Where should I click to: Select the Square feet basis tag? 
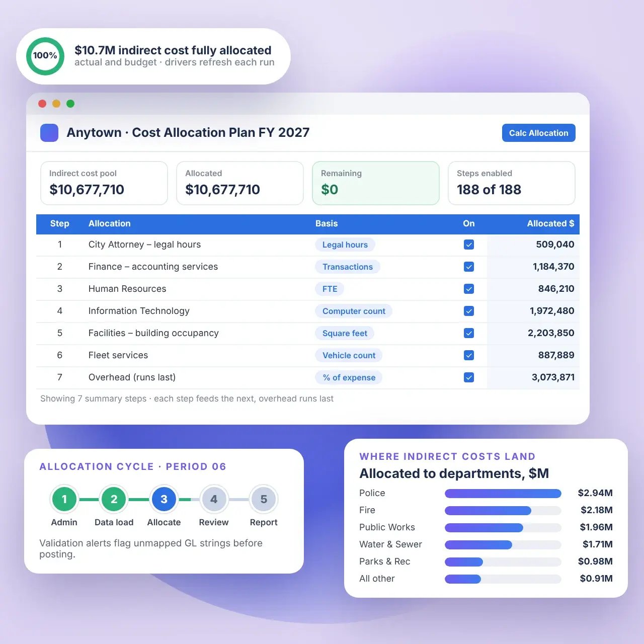pos(345,333)
